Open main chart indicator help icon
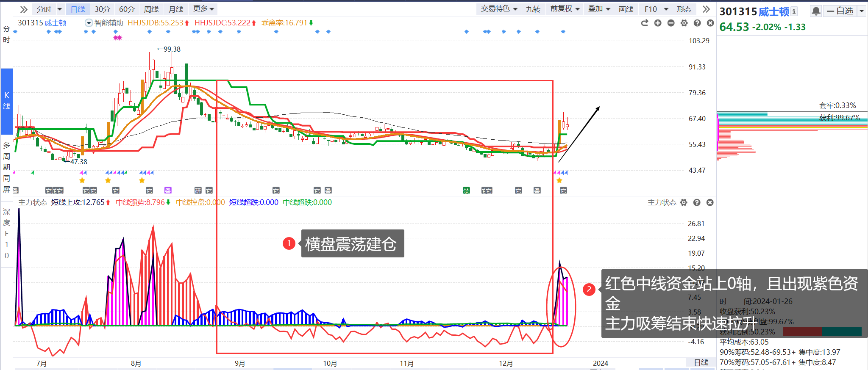 tap(697, 23)
